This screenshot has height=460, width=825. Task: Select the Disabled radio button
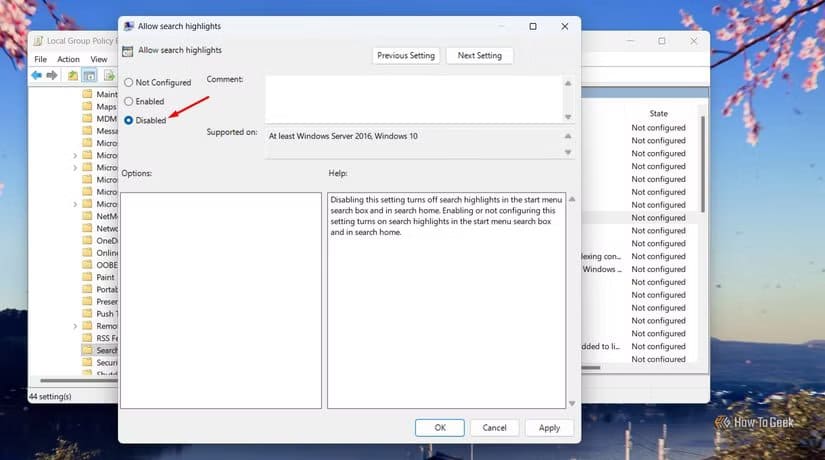128,120
